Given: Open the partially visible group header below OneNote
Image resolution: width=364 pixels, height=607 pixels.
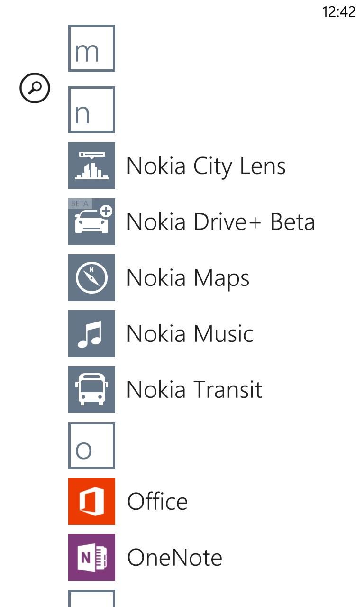Looking at the screenshot, I should coord(91,598).
